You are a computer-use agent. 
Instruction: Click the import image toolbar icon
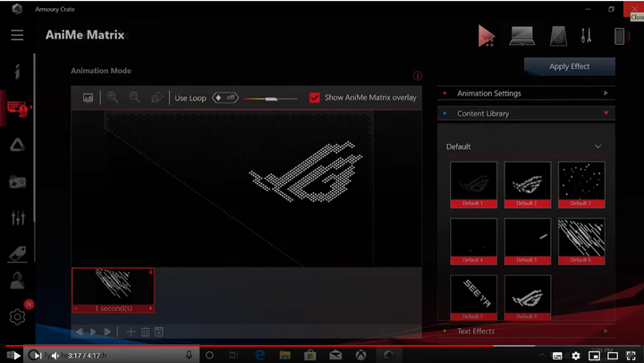tap(88, 97)
